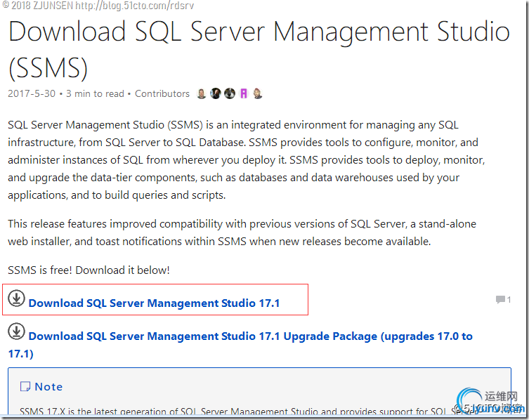Click the download icon beside the SSMS 17.1 link
The height and width of the screenshot is (420, 529).
point(16,298)
